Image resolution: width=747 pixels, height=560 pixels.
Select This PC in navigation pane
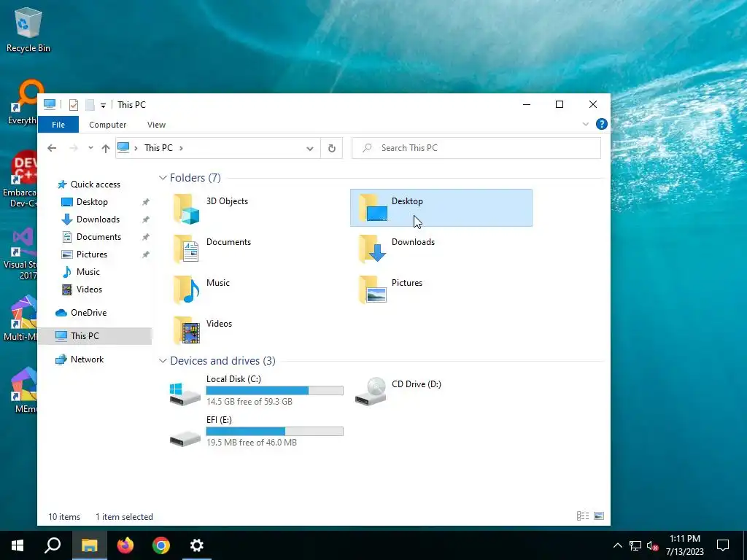pyautogui.click(x=94, y=336)
